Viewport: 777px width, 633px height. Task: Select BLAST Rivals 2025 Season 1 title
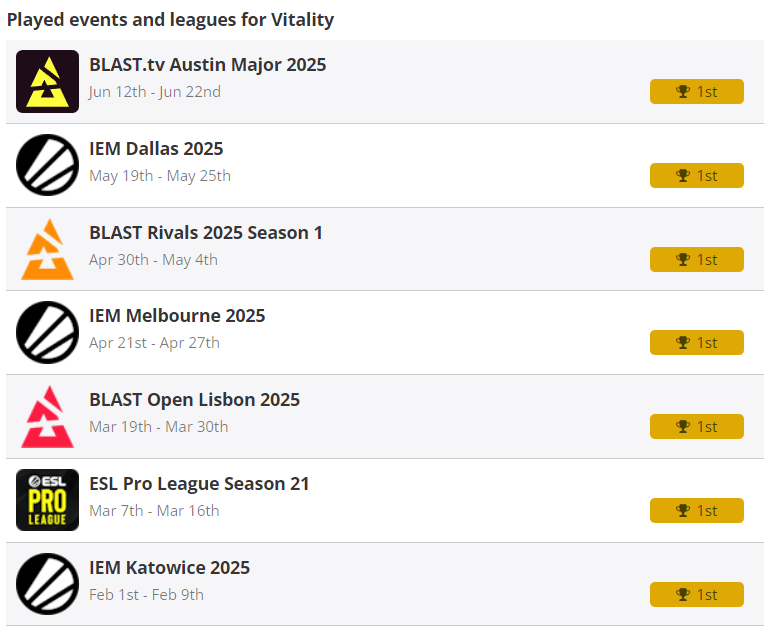pyautogui.click(x=205, y=233)
